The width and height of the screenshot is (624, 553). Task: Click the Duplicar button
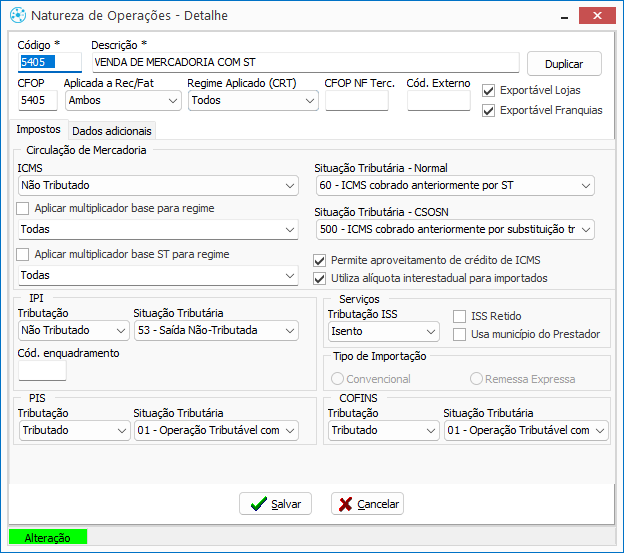(564, 64)
